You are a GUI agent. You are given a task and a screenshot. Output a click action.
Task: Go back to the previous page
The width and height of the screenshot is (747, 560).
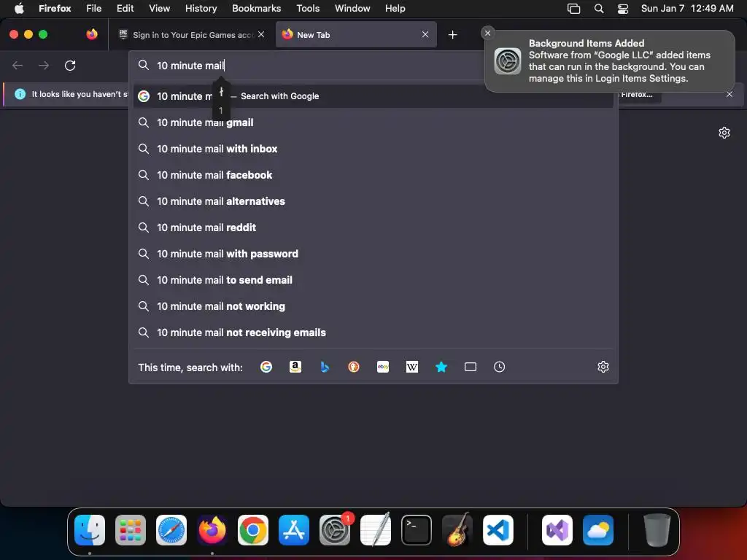coord(18,65)
